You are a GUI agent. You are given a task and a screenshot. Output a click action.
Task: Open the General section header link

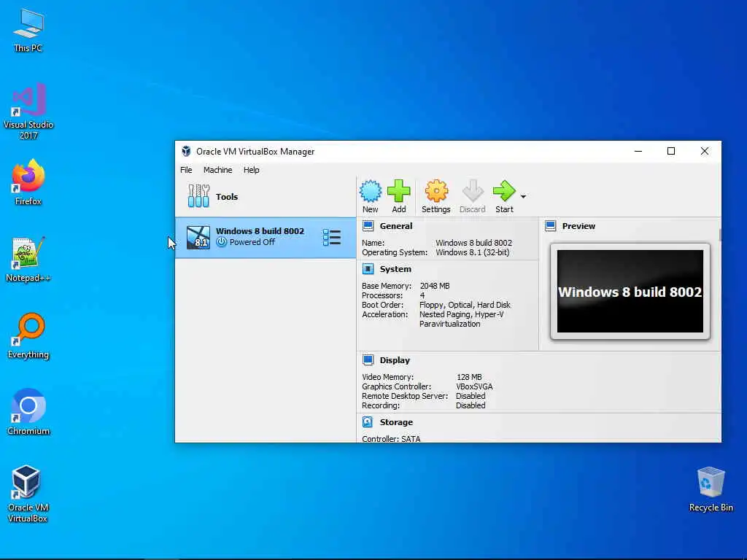point(396,226)
